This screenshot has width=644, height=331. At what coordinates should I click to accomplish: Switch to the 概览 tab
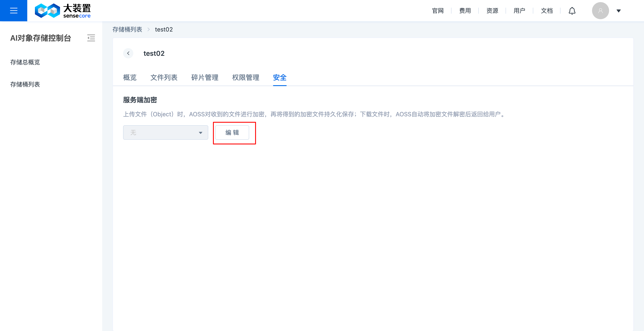tap(130, 78)
